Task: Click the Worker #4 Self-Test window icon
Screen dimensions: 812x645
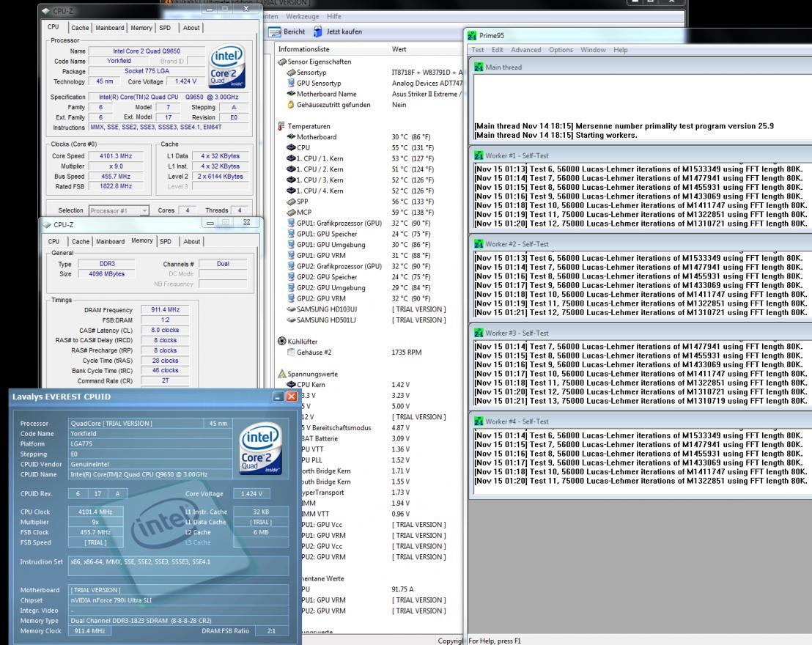Action: pyautogui.click(x=479, y=421)
